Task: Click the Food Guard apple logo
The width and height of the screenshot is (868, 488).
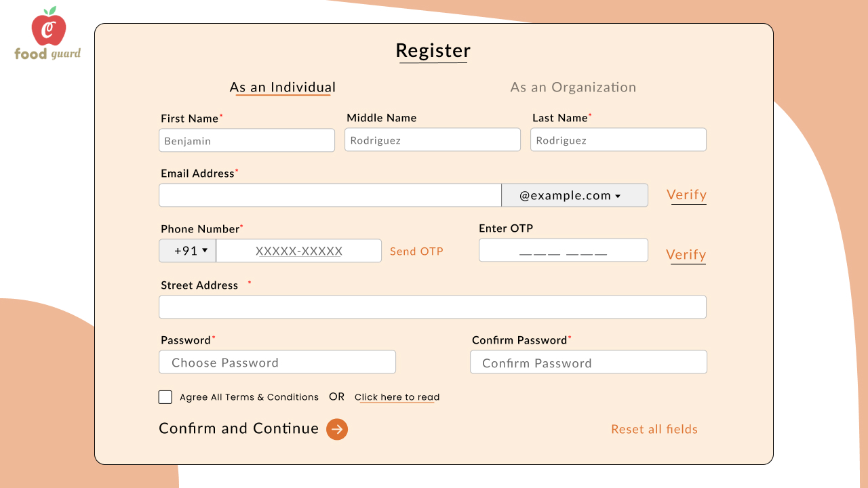Action: [48, 33]
